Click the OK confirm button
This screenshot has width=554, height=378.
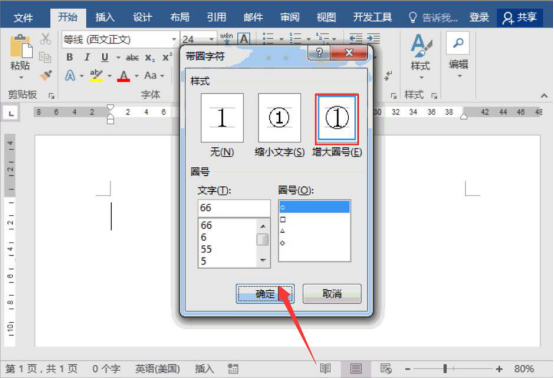pos(265,294)
